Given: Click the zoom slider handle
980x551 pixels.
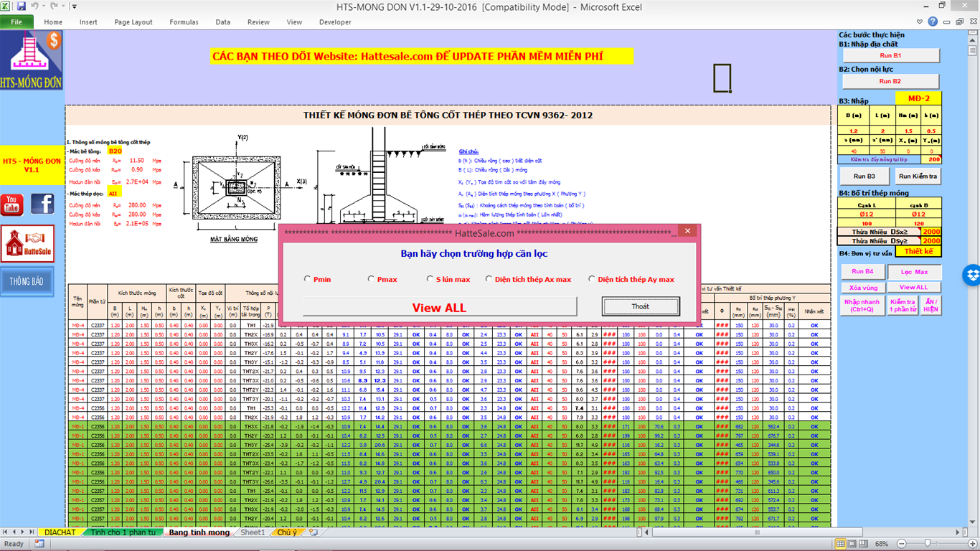Looking at the screenshot, I should click(x=928, y=544).
